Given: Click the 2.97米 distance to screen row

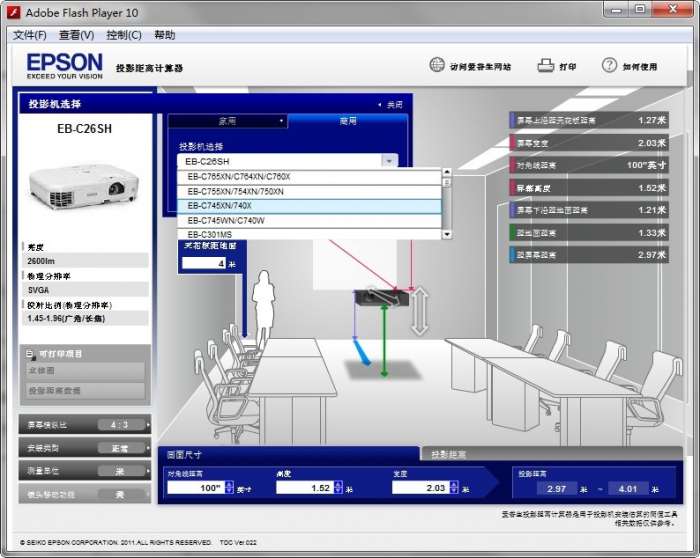Looking at the screenshot, I should point(589,255).
